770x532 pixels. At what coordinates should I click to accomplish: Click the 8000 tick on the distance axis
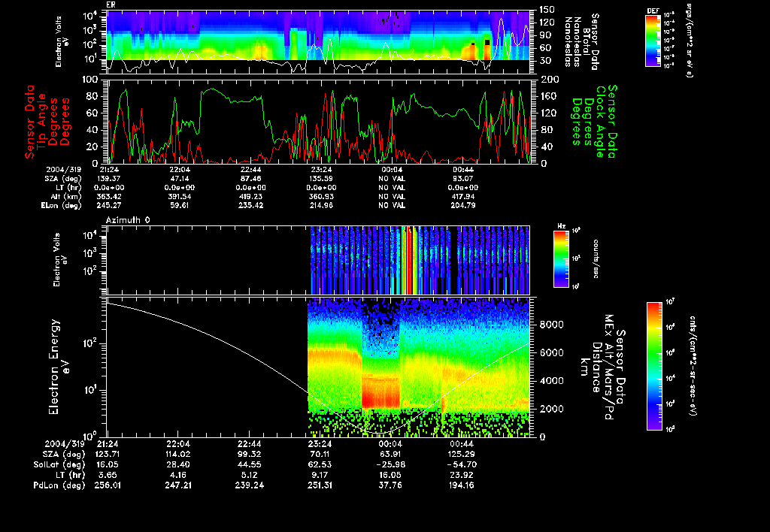pyautogui.click(x=551, y=325)
